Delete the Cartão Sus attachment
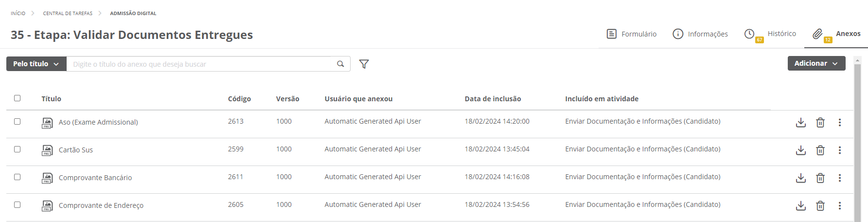 click(x=820, y=150)
